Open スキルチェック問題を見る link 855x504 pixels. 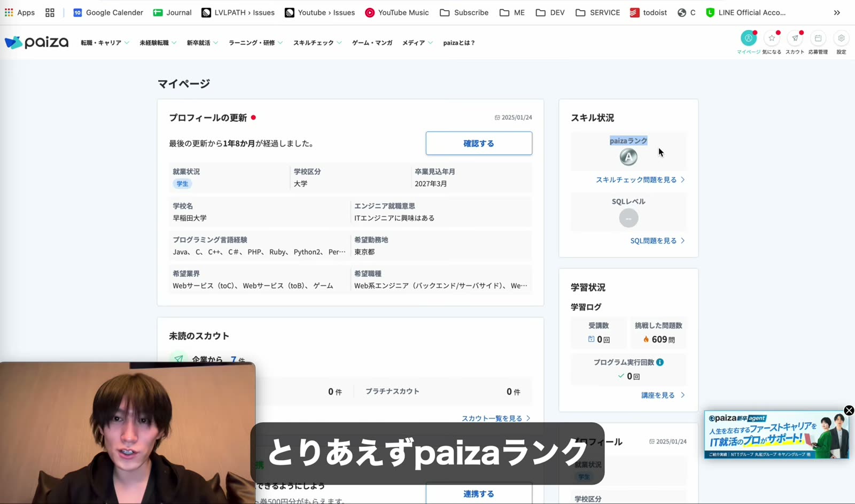(640, 180)
